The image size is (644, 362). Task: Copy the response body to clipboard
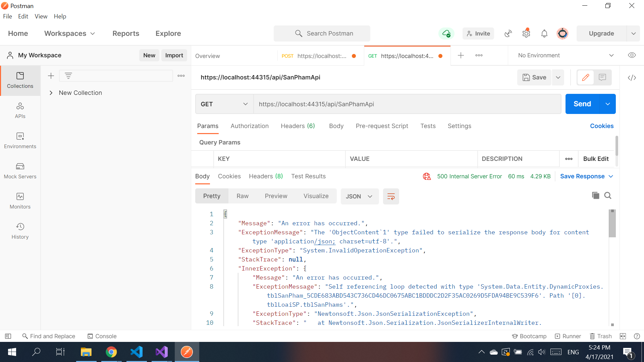tap(596, 195)
